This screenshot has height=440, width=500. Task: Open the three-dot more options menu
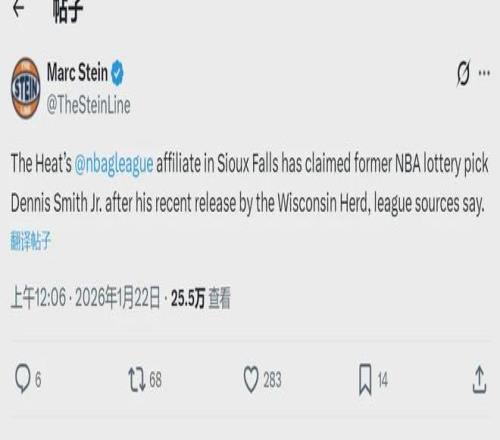484,73
